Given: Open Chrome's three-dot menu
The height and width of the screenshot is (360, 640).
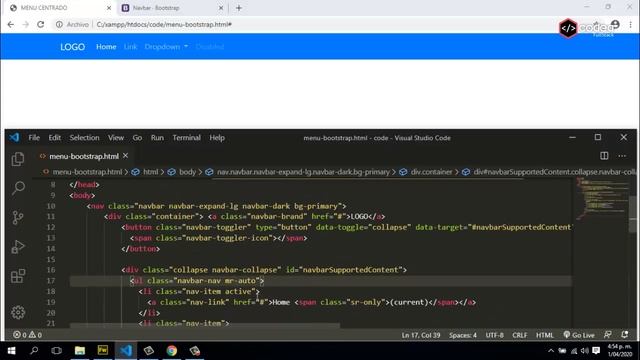Looking at the screenshot, I should tap(631, 25).
